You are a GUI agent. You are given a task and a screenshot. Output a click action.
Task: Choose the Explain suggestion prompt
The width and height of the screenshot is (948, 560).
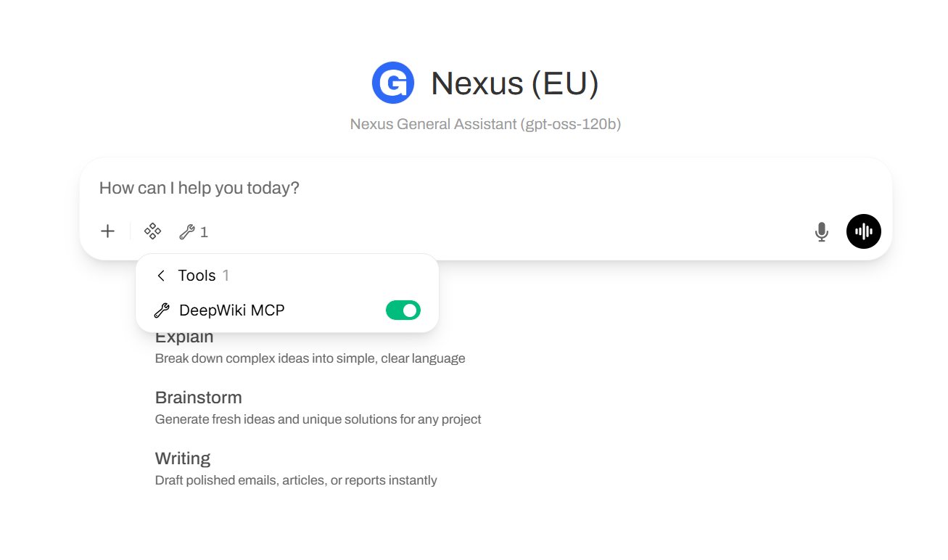184,337
